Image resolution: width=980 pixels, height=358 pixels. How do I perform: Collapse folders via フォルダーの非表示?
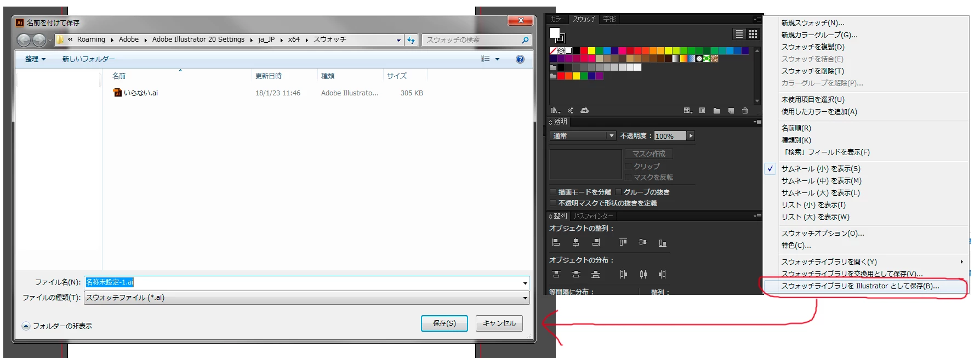point(57,326)
